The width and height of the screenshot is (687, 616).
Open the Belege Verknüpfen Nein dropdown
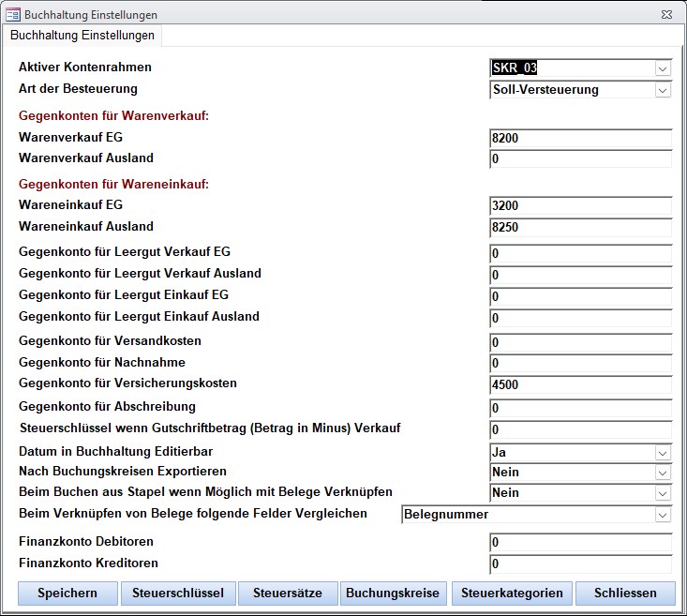pyautogui.click(x=663, y=493)
